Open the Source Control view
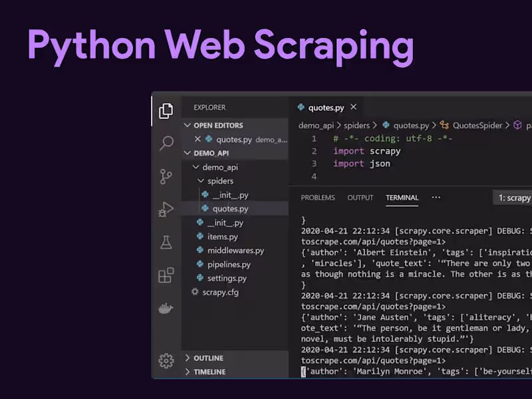532x399 pixels. pyautogui.click(x=166, y=176)
